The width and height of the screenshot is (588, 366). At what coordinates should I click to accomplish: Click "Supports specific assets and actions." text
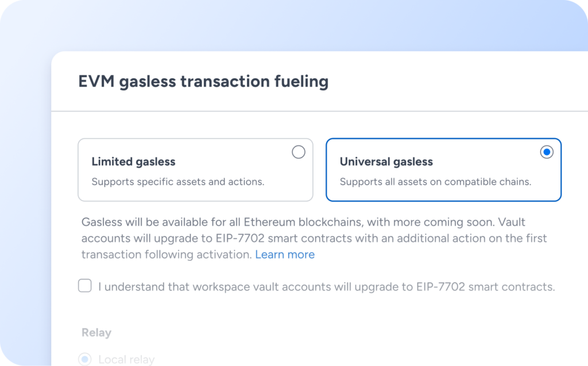click(x=178, y=182)
